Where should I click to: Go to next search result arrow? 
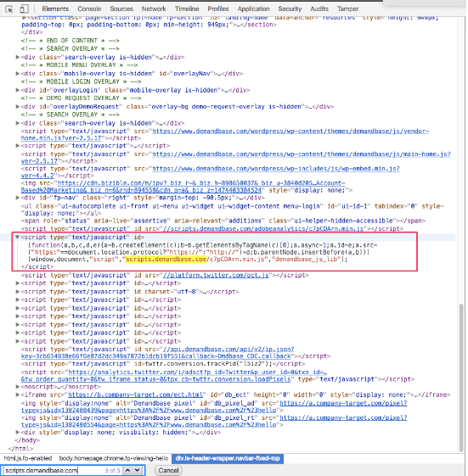pyautogui.click(x=138, y=470)
